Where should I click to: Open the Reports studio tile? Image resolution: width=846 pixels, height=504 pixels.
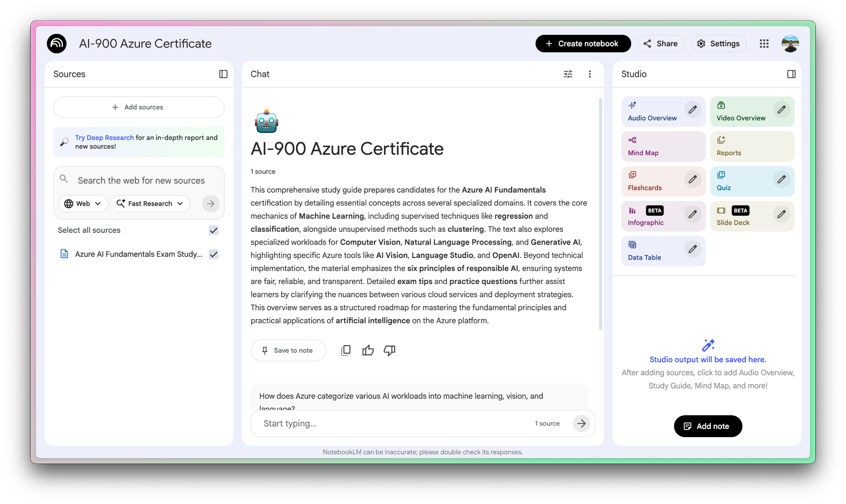pyautogui.click(x=752, y=147)
